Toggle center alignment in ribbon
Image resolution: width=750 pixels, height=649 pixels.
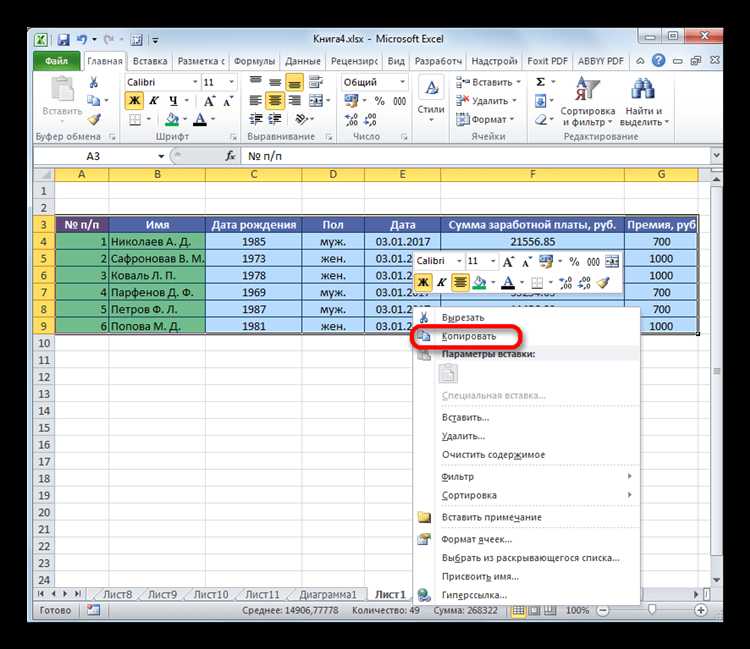(x=275, y=100)
